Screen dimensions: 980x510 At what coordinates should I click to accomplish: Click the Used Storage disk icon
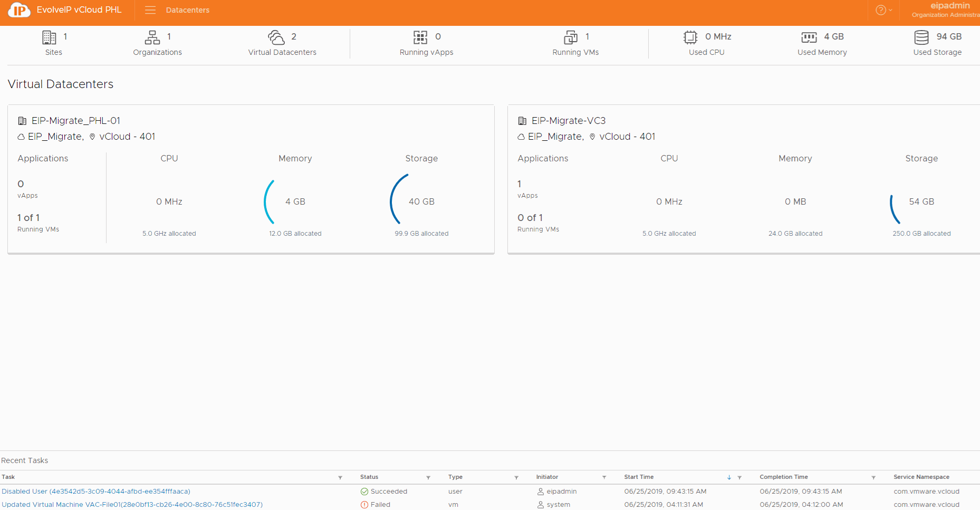(921, 37)
